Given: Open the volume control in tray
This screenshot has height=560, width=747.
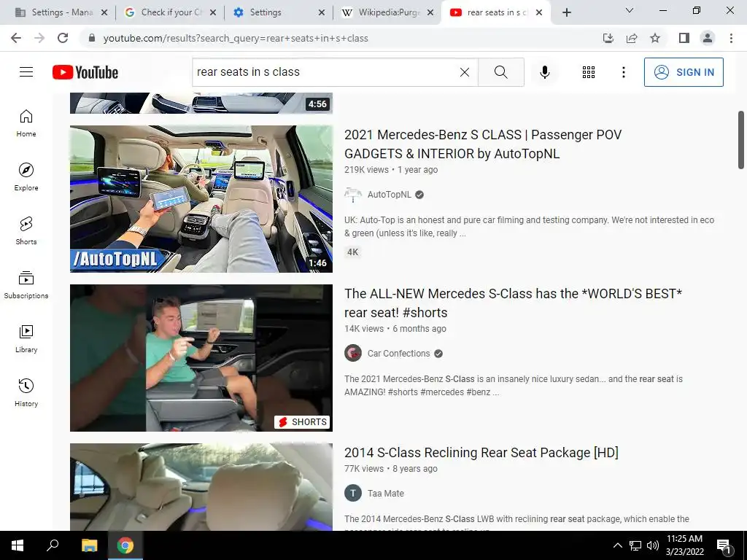Looking at the screenshot, I should 653,545.
